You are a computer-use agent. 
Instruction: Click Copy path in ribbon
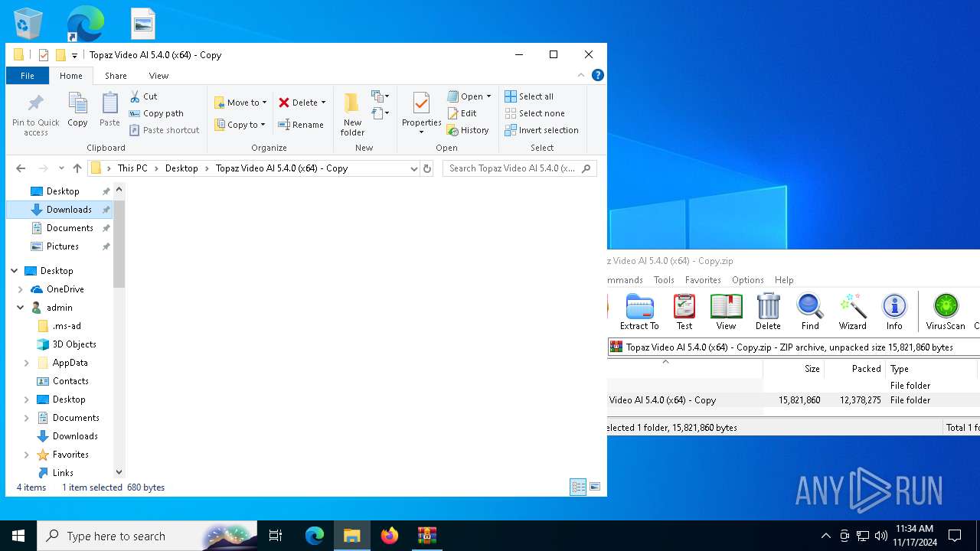coord(156,113)
